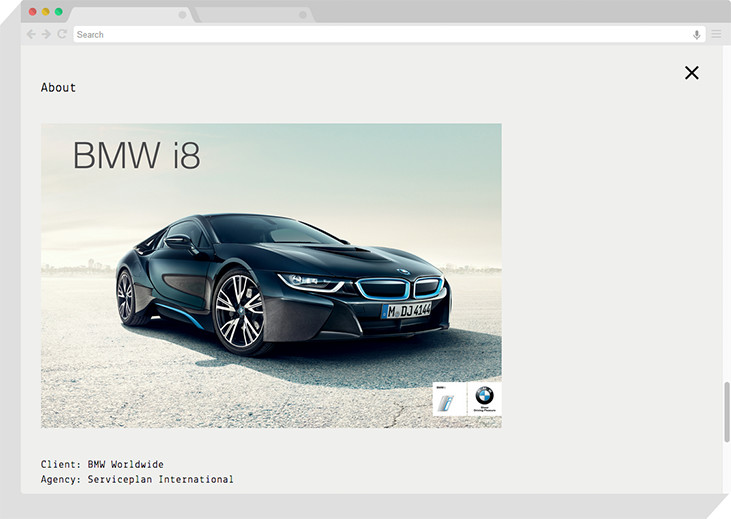731x519 pixels.
Task: Close the second browser tab
Action: pos(303,15)
